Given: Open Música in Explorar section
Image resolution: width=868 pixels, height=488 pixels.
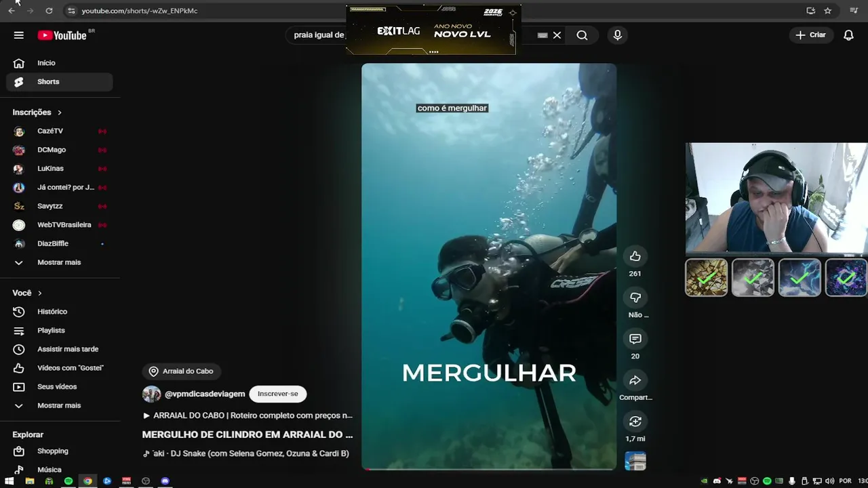Looking at the screenshot, I should 60,470.
